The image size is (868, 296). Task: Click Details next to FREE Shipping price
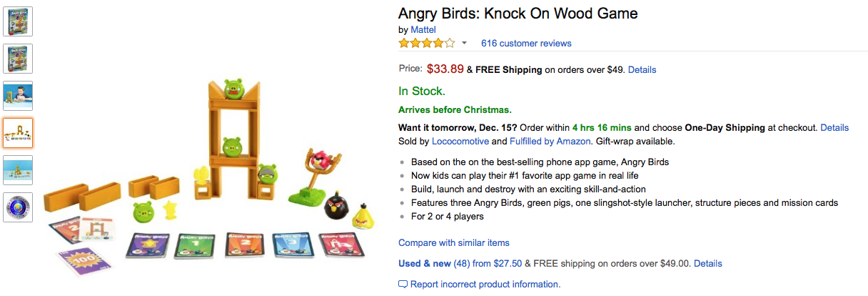click(642, 70)
